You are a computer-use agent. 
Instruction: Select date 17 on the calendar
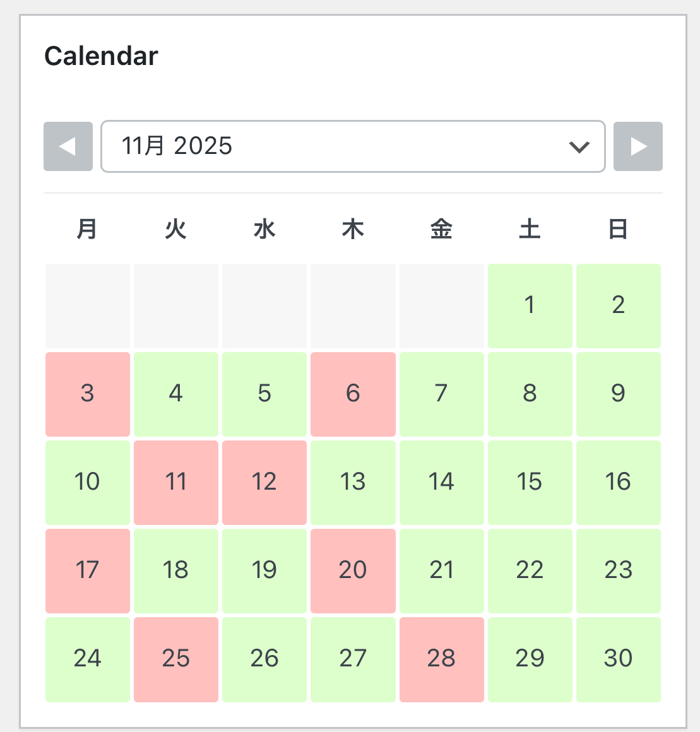click(x=88, y=570)
